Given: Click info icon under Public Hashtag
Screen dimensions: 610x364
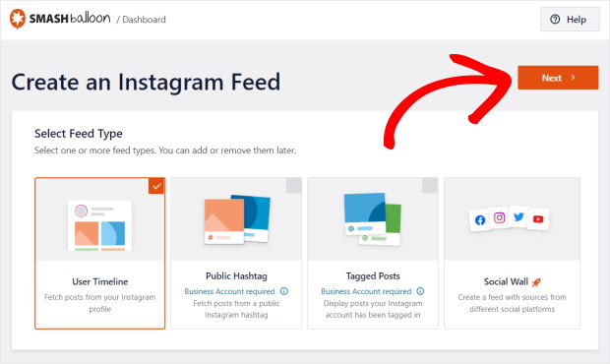Looking at the screenshot, I should (x=284, y=291).
